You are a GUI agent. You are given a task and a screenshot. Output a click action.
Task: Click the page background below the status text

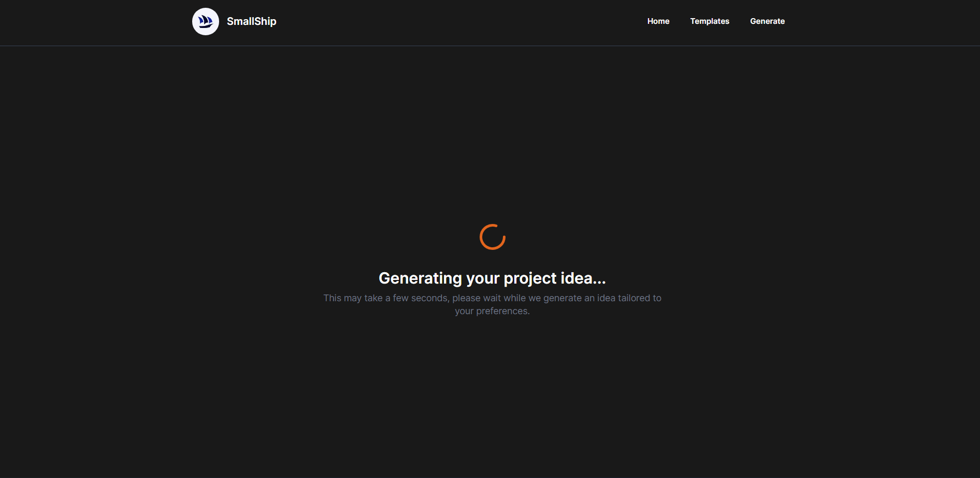coord(492,389)
